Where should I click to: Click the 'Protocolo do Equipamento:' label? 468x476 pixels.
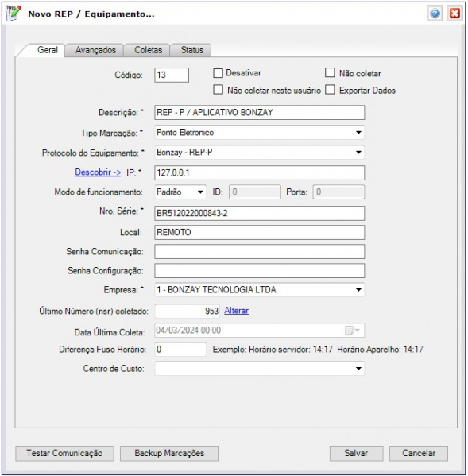tap(93, 153)
